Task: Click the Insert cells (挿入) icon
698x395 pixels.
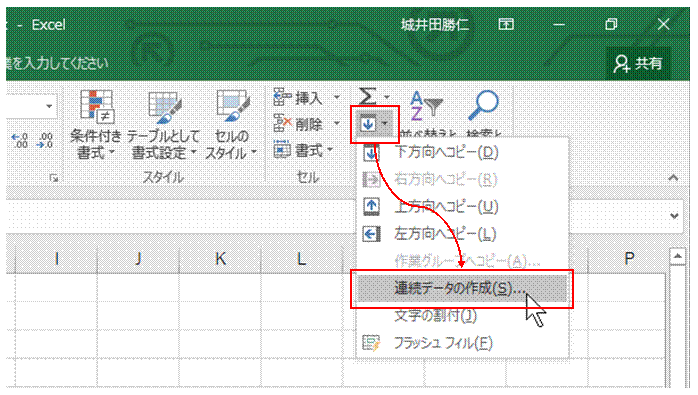Action: click(282, 97)
